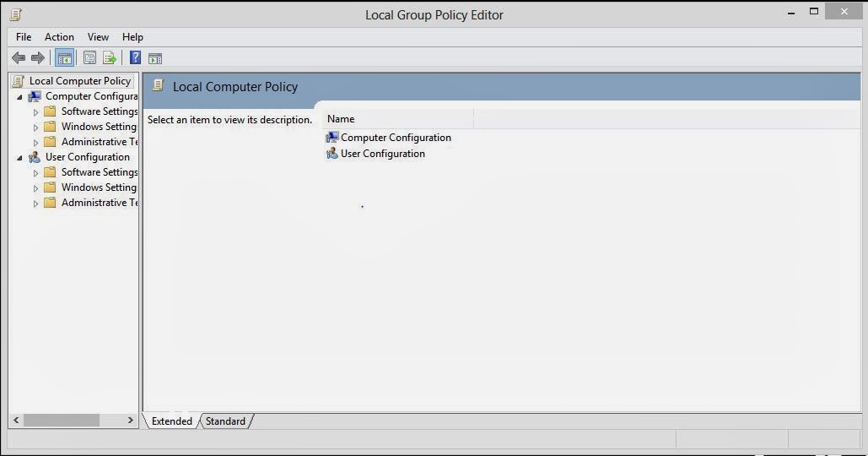Maximize the Local Group Policy Editor window

[x=814, y=11]
